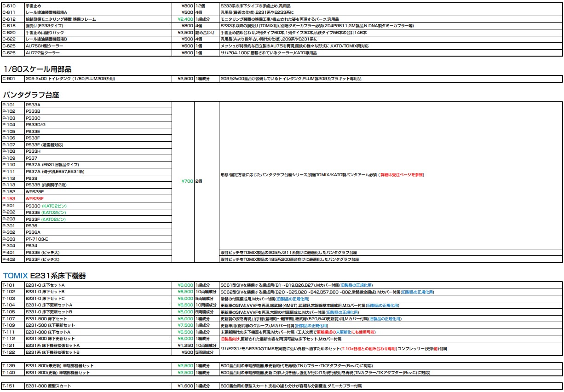Screen dimensions: 564x392
Task: Click the item name E231-500 床下セット
Action: click(46, 318)
